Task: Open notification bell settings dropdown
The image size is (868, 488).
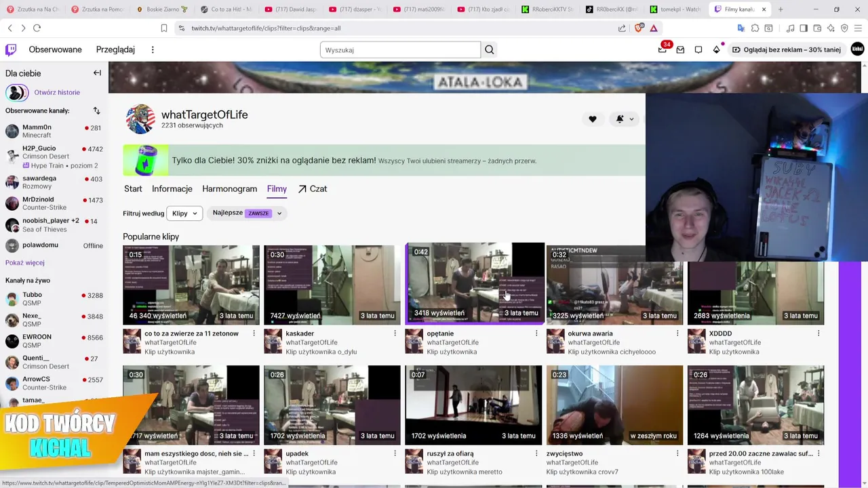Action: pos(625,119)
